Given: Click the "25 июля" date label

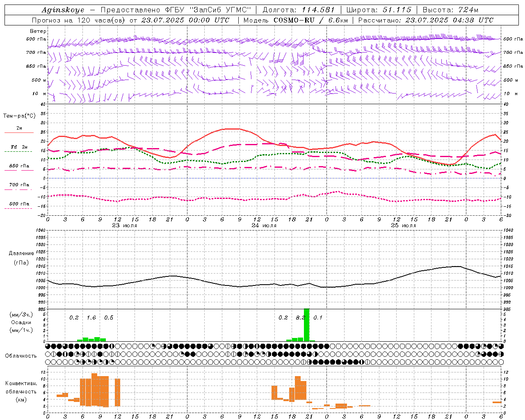Looking at the screenshot, I should pos(404,226).
